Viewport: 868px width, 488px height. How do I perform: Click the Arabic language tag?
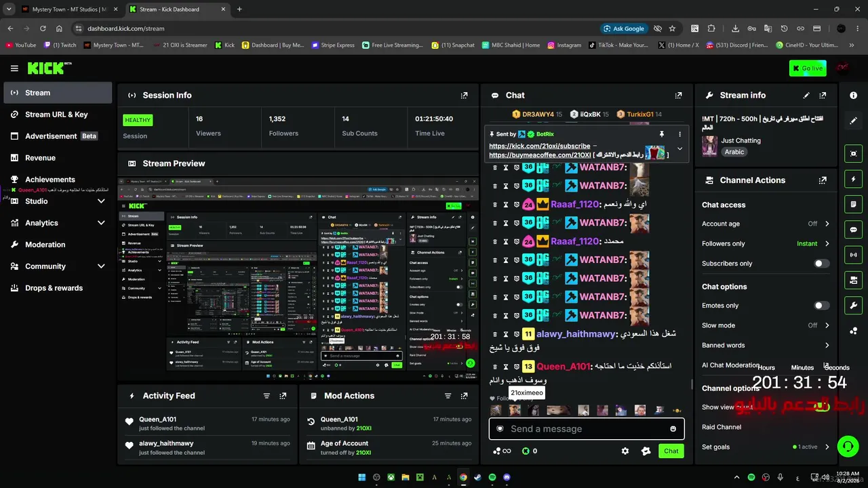point(734,152)
